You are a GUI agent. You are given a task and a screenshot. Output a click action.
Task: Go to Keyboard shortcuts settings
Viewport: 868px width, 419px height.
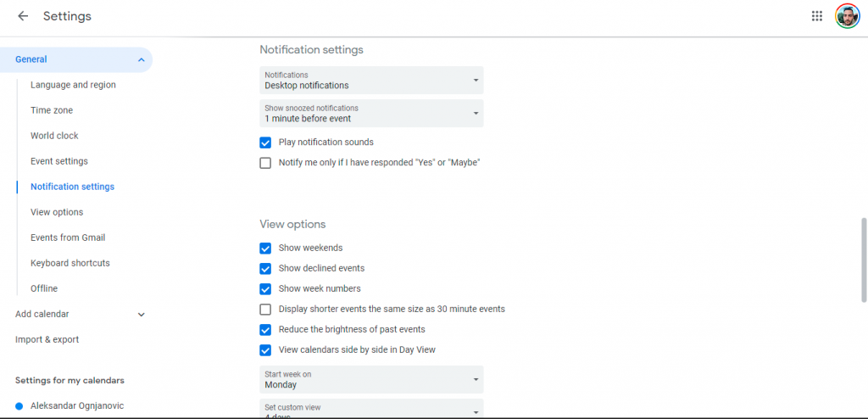coord(70,263)
